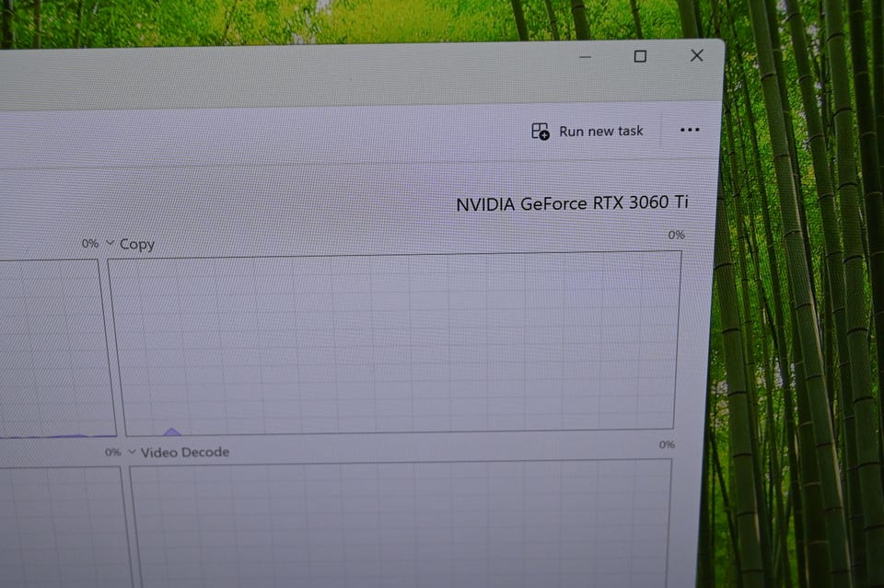Click the NVIDIA GeForce RTX 3060 Ti heading

click(572, 203)
